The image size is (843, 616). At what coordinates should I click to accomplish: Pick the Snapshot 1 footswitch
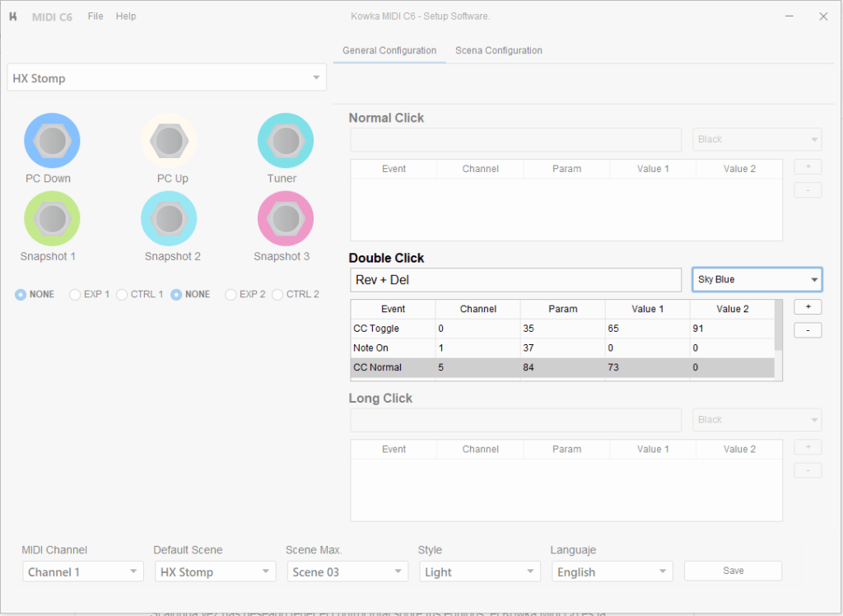tap(52, 219)
